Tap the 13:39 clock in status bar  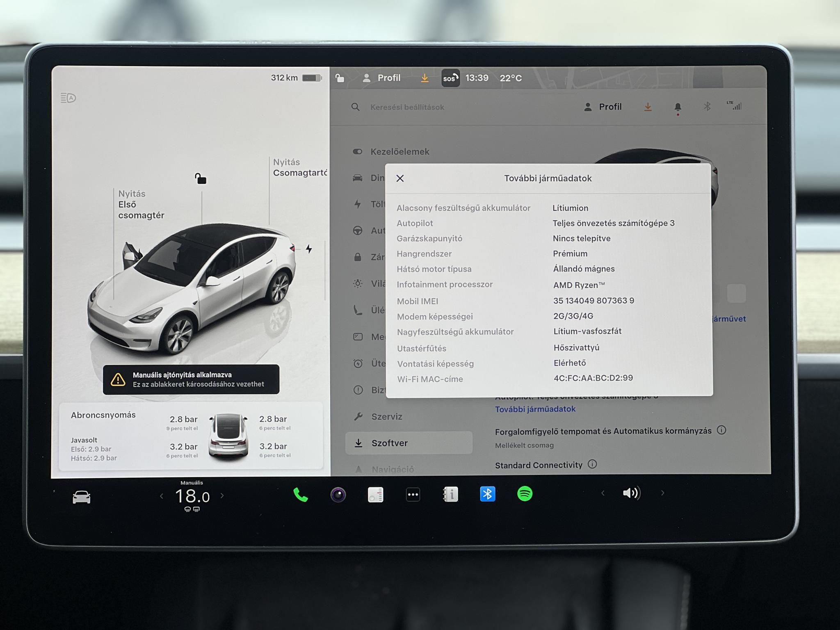[x=477, y=78]
